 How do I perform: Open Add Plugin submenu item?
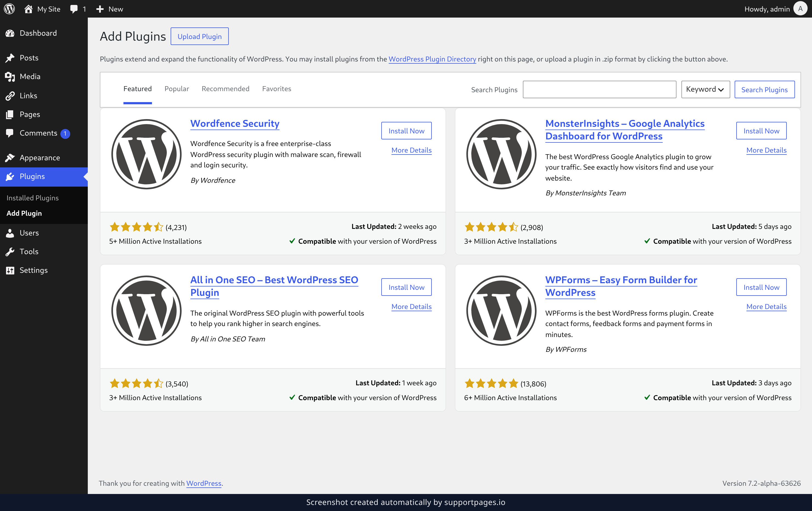[x=24, y=213]
